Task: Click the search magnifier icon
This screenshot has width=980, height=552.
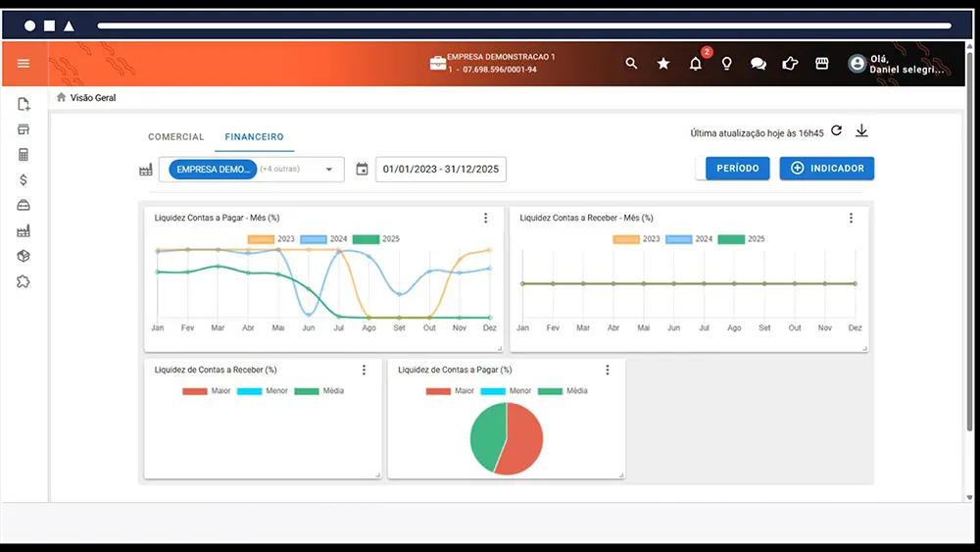Action: (x=631, y=63)
